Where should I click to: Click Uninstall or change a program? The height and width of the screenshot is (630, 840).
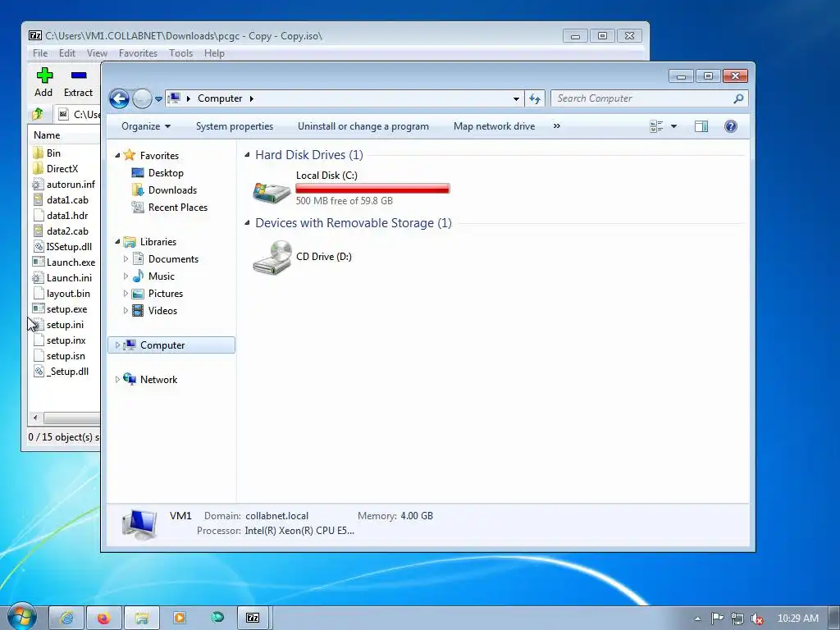click(x=363, y=126)
